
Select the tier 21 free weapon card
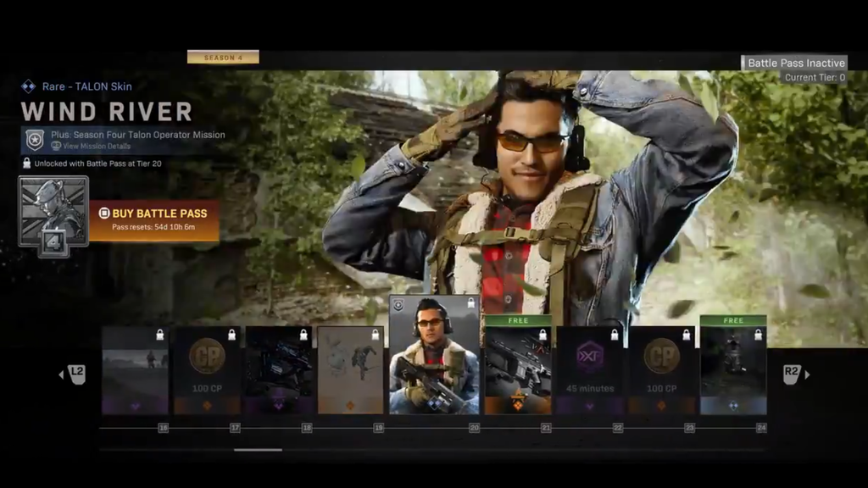518,365
